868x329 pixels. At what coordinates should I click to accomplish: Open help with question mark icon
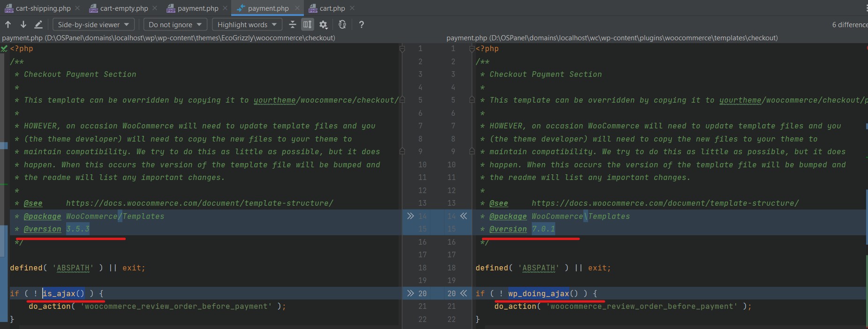click(361, 24)
